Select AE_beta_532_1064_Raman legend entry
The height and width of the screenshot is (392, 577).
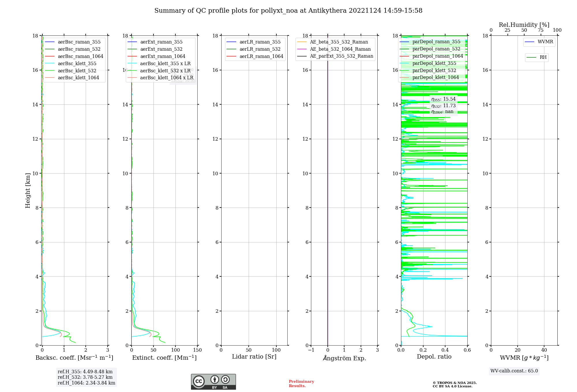pos(334,49)
